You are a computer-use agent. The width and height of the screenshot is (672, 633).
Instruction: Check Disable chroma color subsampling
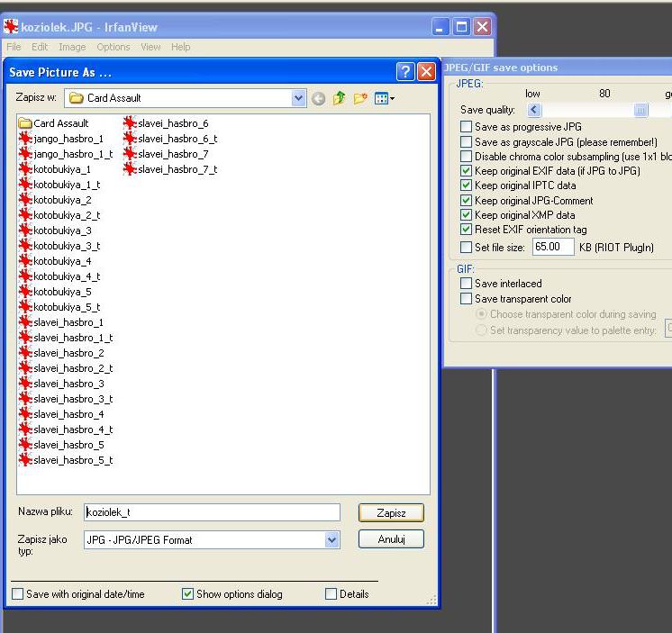pyautogui.click(x=466, y=157)
